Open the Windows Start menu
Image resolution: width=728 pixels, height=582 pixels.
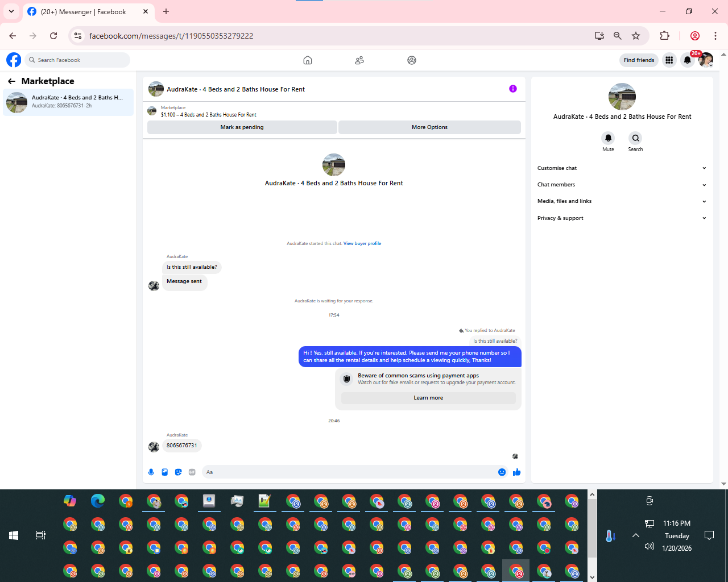[14, 535]
